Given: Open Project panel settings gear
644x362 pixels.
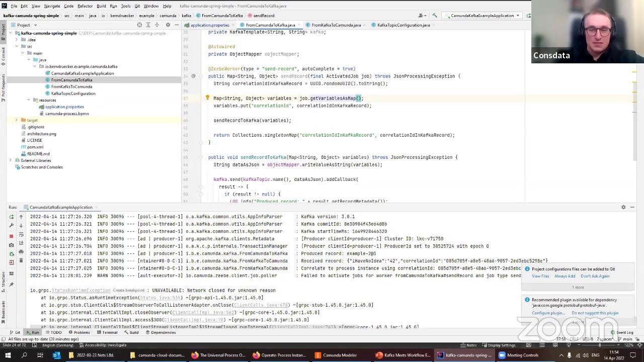Looking at the screenshot, I should tap(168, 25).
